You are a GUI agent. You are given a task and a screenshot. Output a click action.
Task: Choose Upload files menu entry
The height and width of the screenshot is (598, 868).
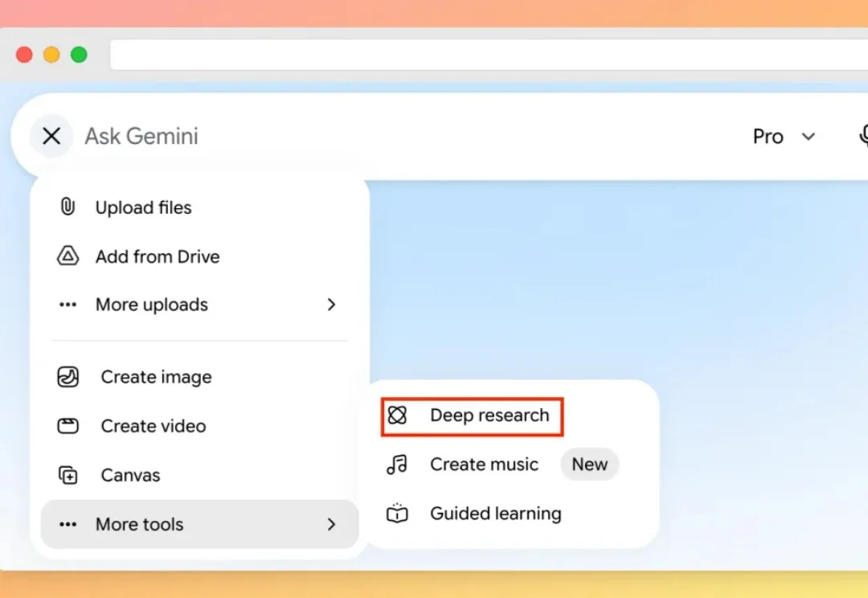pyautogui.click(x=199, y=207)
